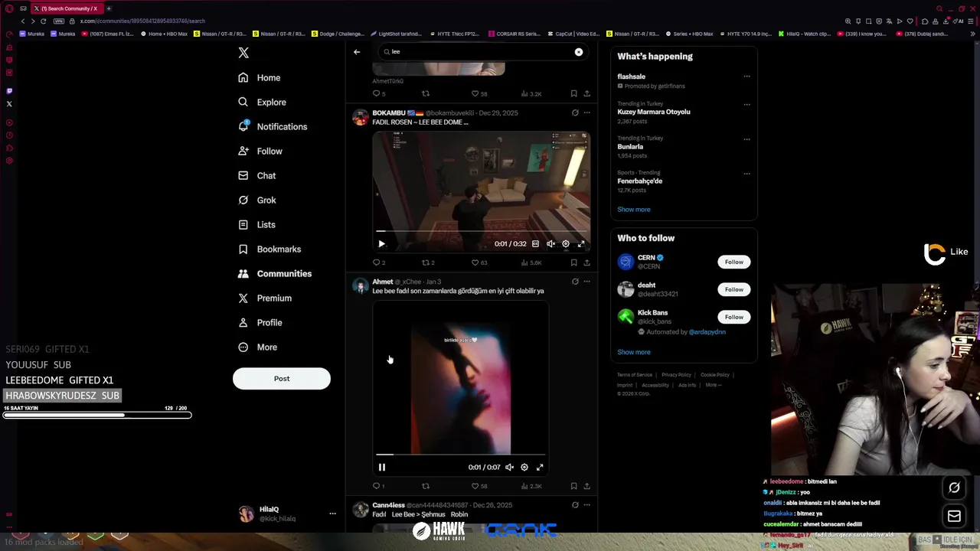Open options for Bunlarla trend
This screenshot has width=980, height=551.
coord(746,139)
